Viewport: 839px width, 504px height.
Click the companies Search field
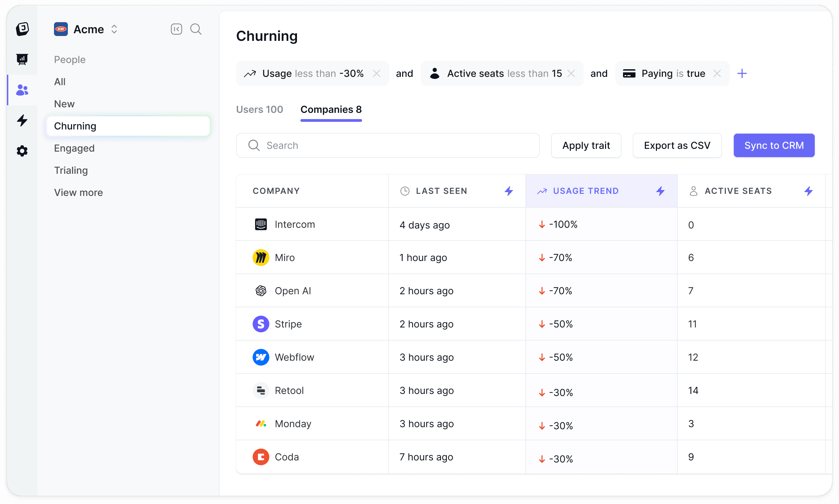pos(388,145)
